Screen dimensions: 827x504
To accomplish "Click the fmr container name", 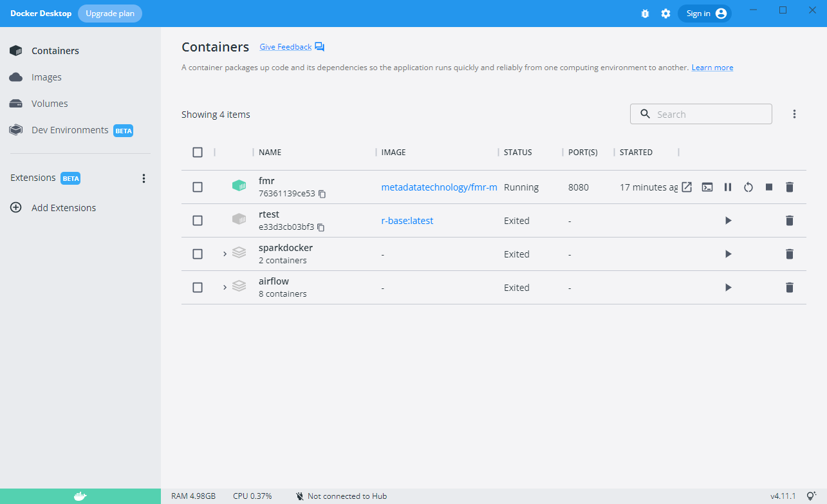I will (x=266, y=181).
